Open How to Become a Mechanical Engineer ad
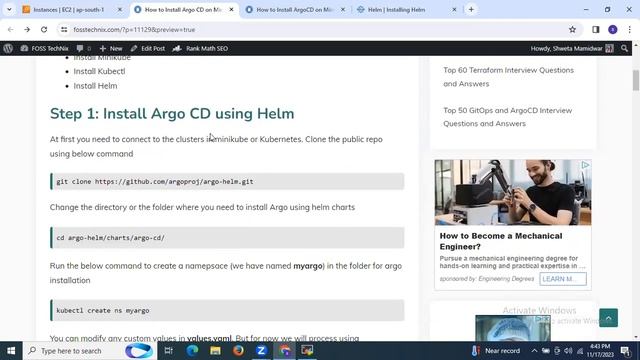Viewport: 640px width, 360px height. tap(501, 241)
